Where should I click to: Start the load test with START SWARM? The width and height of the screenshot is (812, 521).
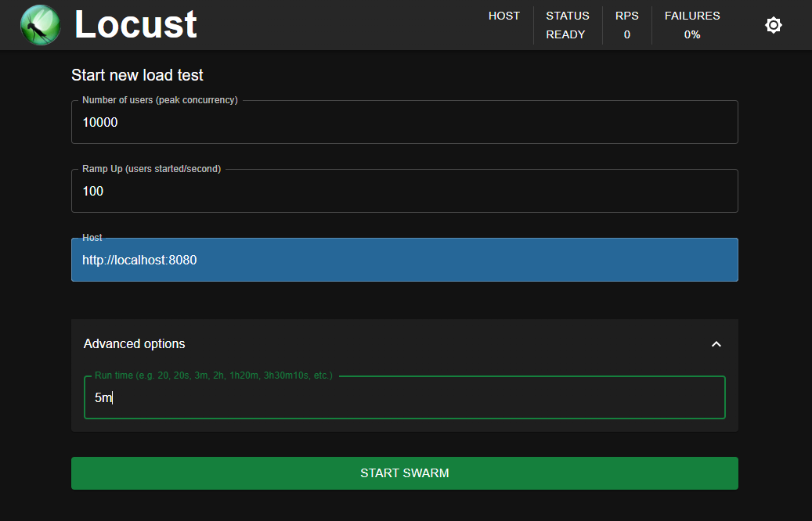pos(405,472)
